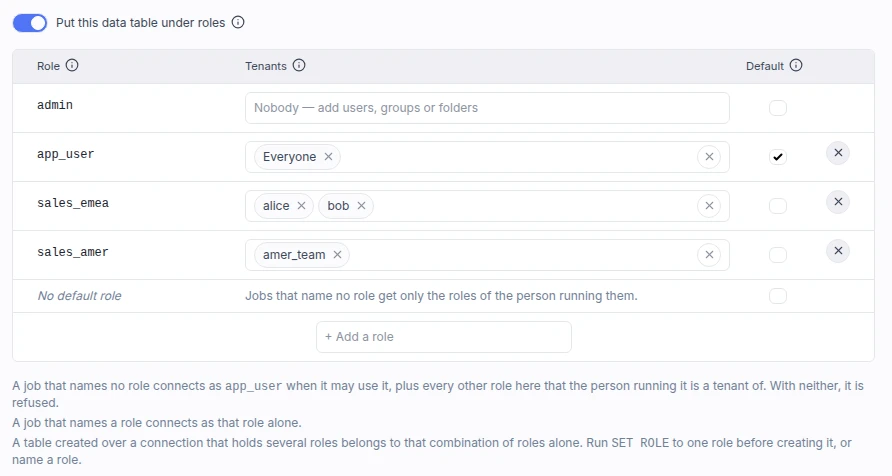Delete the sales_emea role row
Viewport: 892px width, 476px height.
(838, 202)
